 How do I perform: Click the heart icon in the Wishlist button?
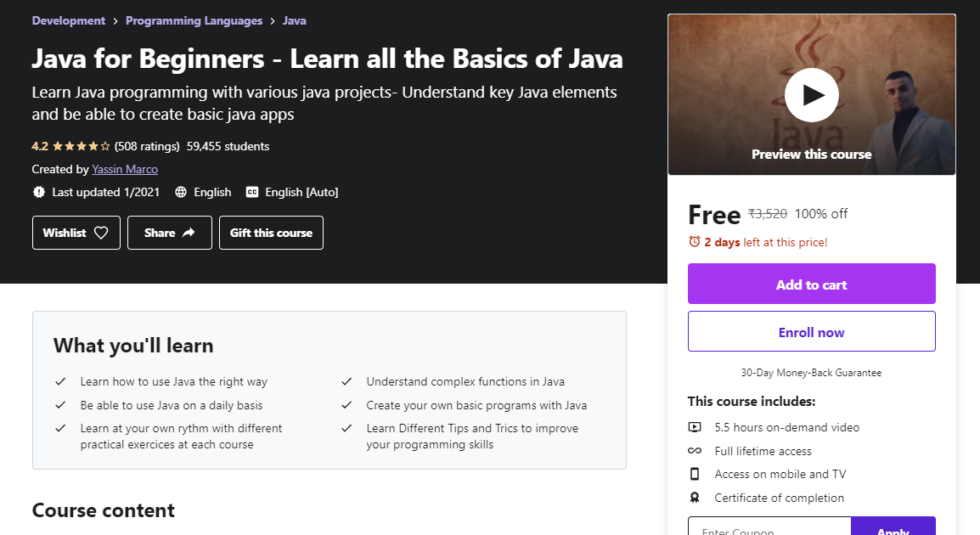pos(101,233)
